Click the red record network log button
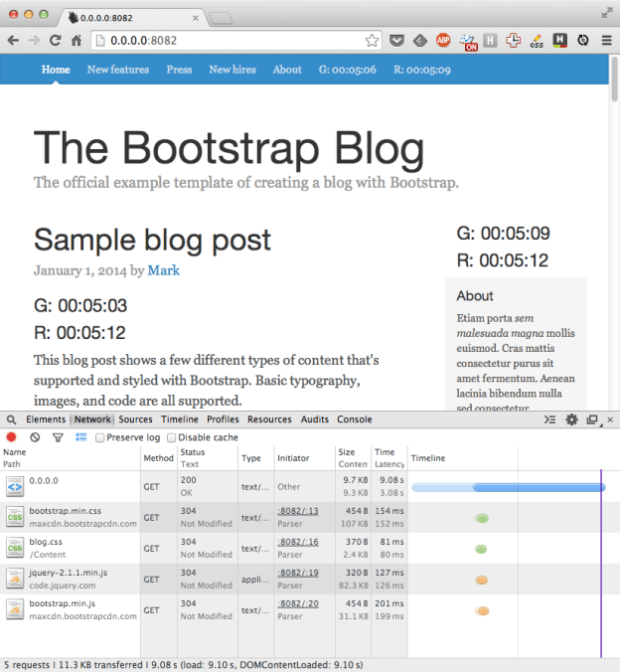The image size is (620, 672). point(12,437)
